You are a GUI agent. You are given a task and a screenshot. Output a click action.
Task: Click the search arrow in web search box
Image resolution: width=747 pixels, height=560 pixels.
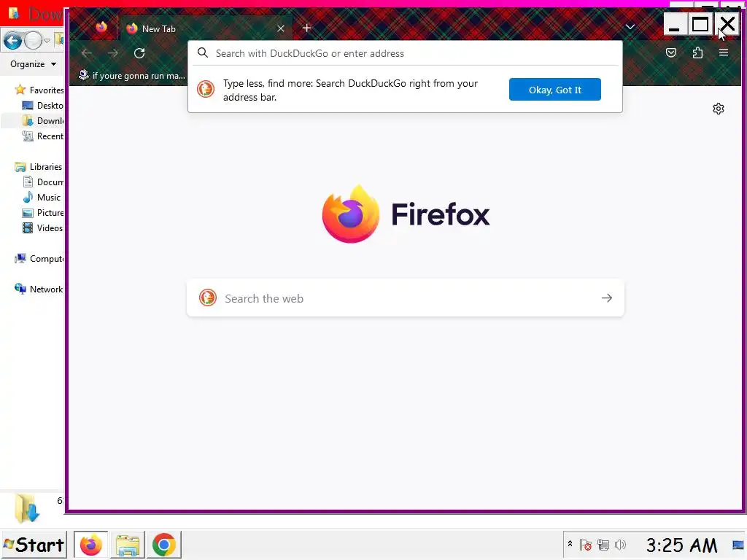pyautogui.click(x=606, y=298)
